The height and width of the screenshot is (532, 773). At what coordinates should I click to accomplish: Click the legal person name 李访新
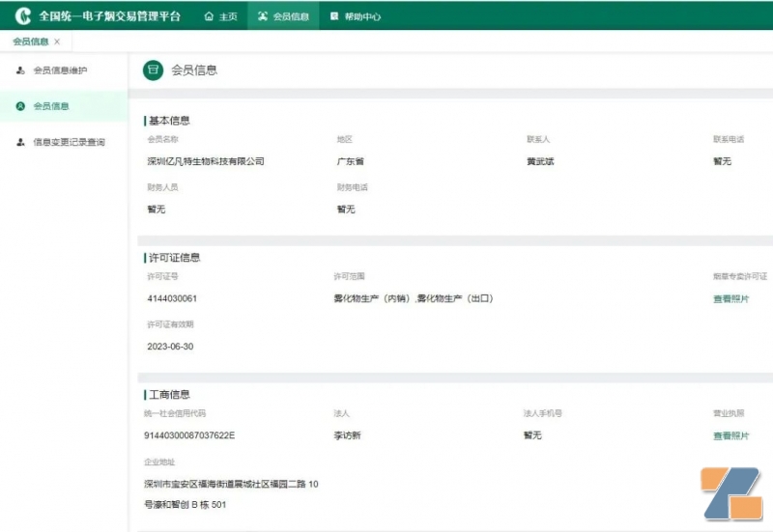348,435
